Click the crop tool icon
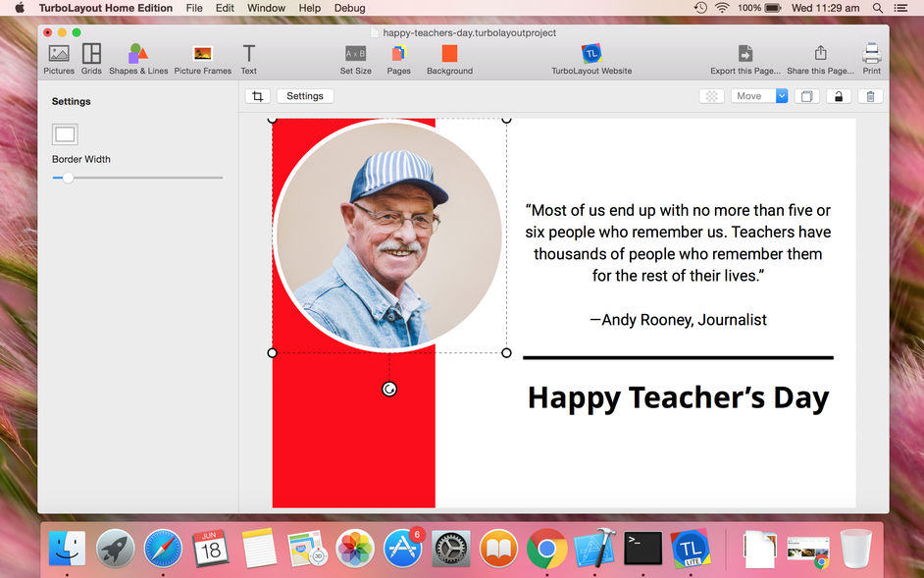This screenshot has height=578, width=924. click(258, 96)
